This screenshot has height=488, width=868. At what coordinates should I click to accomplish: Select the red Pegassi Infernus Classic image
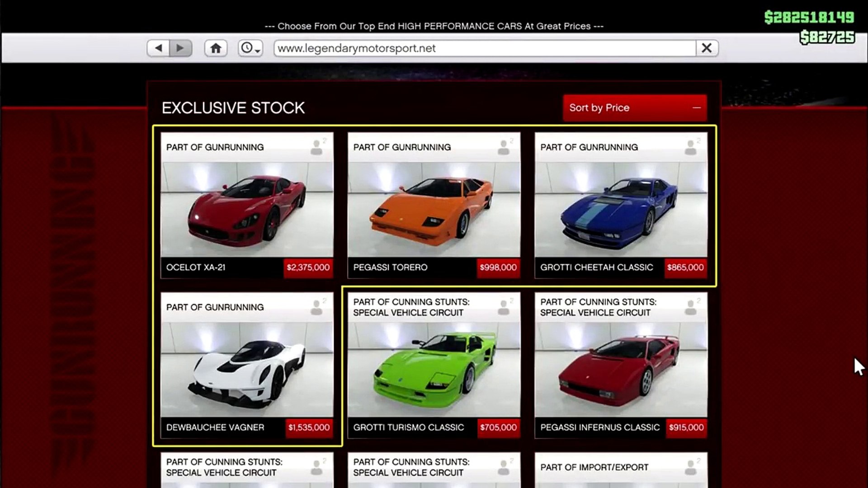[x=621, y=370]
